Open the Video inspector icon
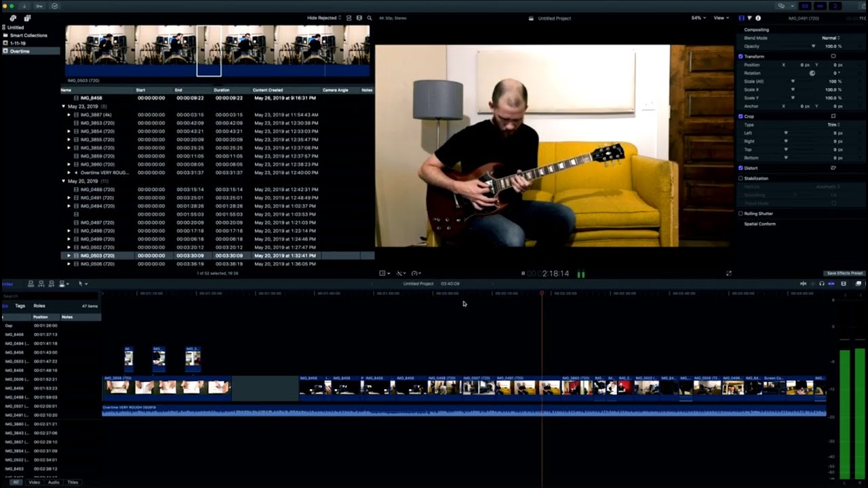Screen dimensions: 868x488 (x=741, y=18)
